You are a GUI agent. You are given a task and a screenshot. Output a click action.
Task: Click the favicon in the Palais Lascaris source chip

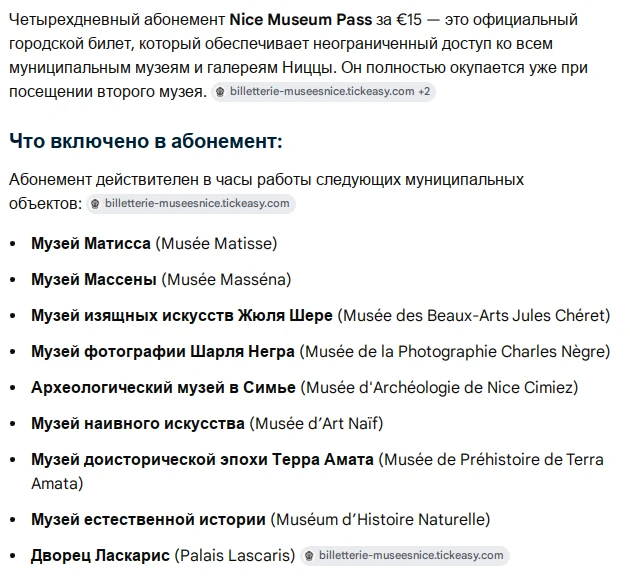(x=309, y=556)
